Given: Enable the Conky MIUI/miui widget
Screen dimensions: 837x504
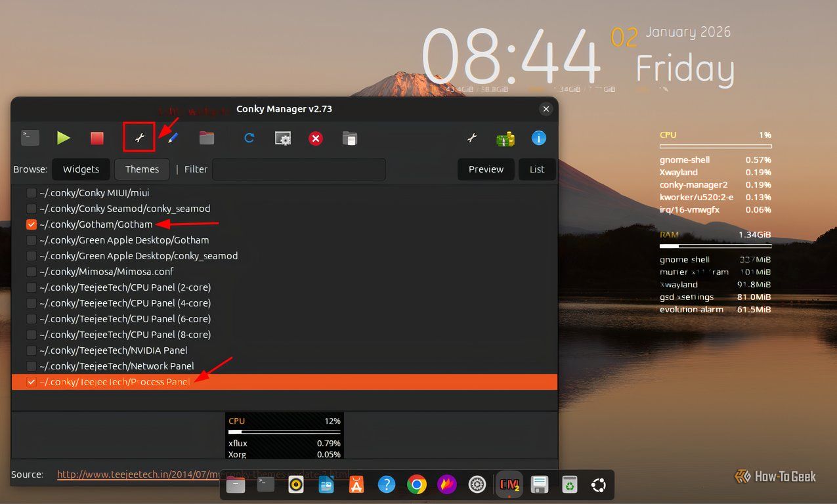Looking at the screenshot, I should point(31,192).
